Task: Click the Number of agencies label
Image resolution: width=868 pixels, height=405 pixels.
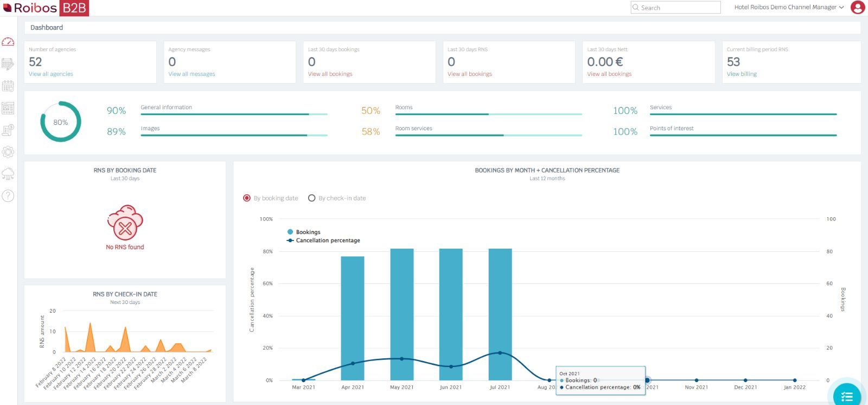Action: [x=52, y=49]
